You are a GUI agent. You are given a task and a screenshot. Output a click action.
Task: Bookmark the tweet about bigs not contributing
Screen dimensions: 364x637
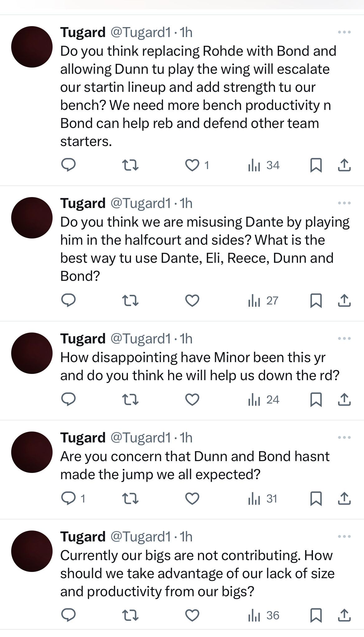point(316,615)
